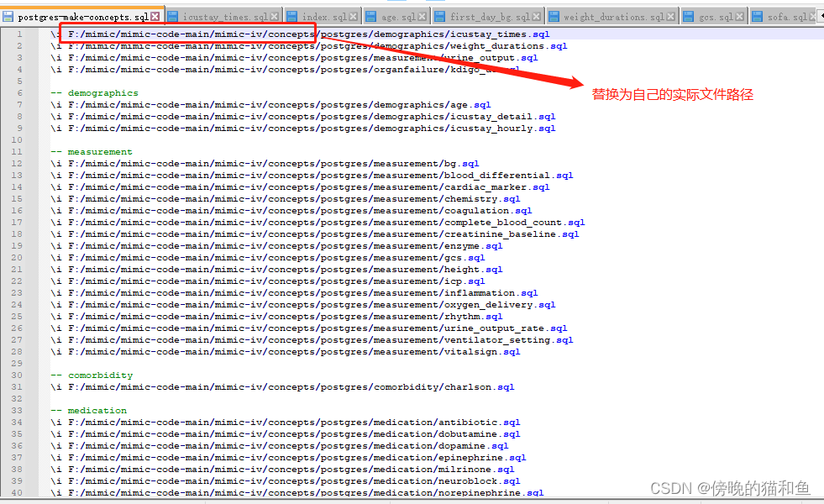Close the index.sql tab
The image size is (824, 504).
tap(353, 17)
